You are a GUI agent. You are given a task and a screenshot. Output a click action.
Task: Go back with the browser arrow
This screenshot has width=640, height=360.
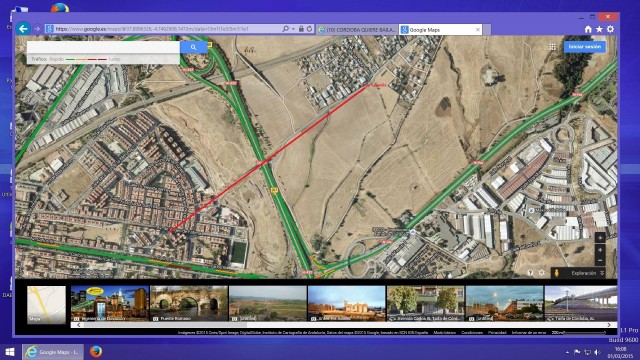[23, 29]
